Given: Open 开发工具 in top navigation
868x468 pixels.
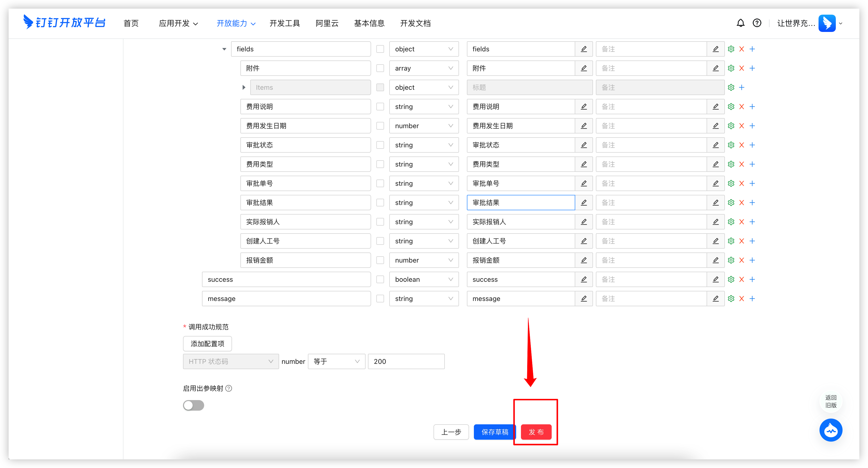Looking at the screenshot, I should click(x=284, y=23).
